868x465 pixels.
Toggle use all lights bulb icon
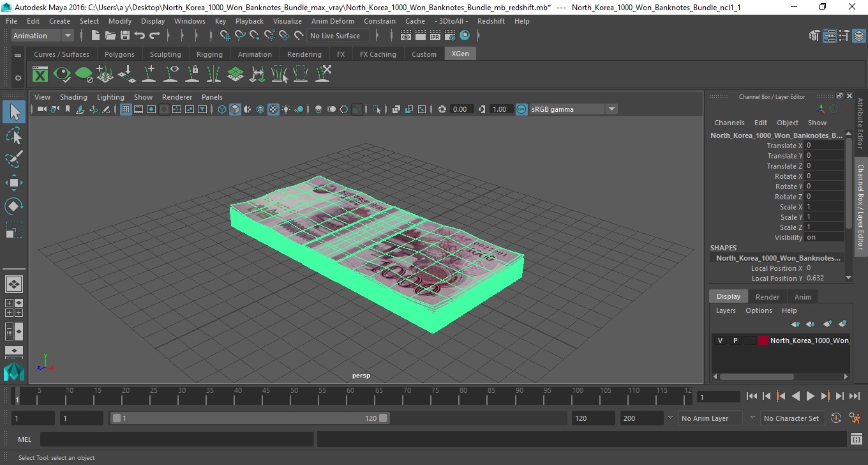tap(287, 109)
